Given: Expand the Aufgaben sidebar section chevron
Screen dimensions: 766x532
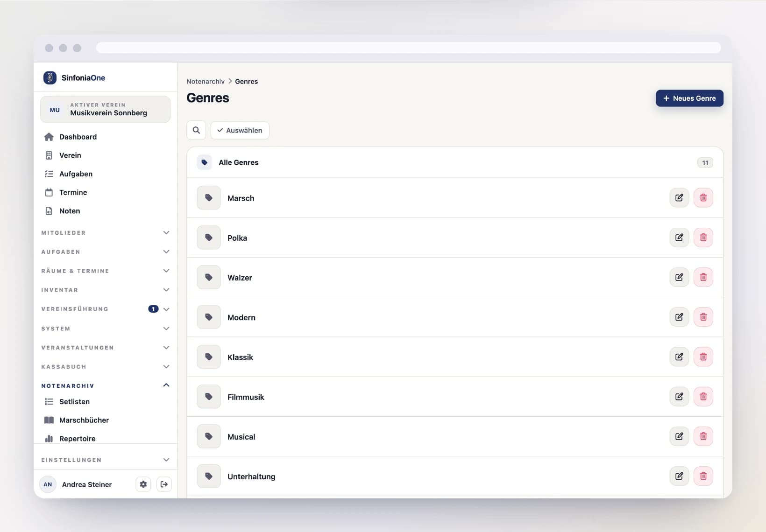Looking at the screenshot, I should [x=166, y=252].
